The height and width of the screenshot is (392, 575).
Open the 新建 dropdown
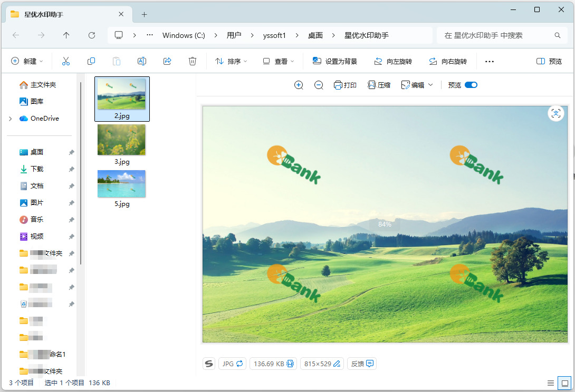tap(27, 61)
